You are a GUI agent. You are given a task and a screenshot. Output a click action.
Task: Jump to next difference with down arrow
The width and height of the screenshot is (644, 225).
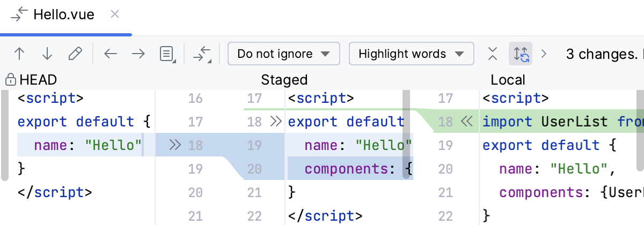[x=47, y=54]
